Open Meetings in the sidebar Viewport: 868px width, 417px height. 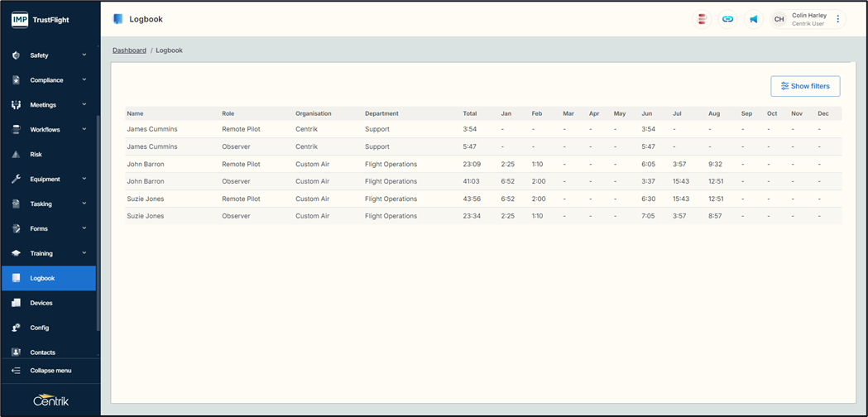pos(43,105)
